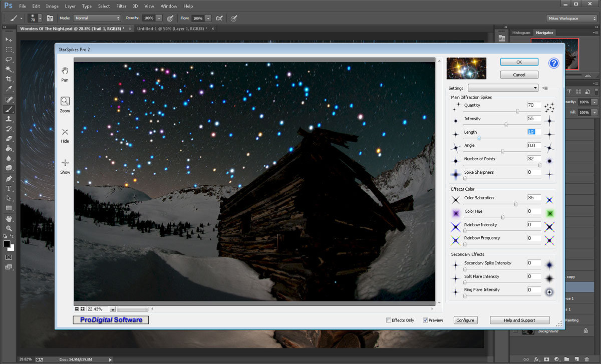Screen dimensions: 601x364
Task: Click the preview horizontal scrollbar
Action: [x=132, y=309]
